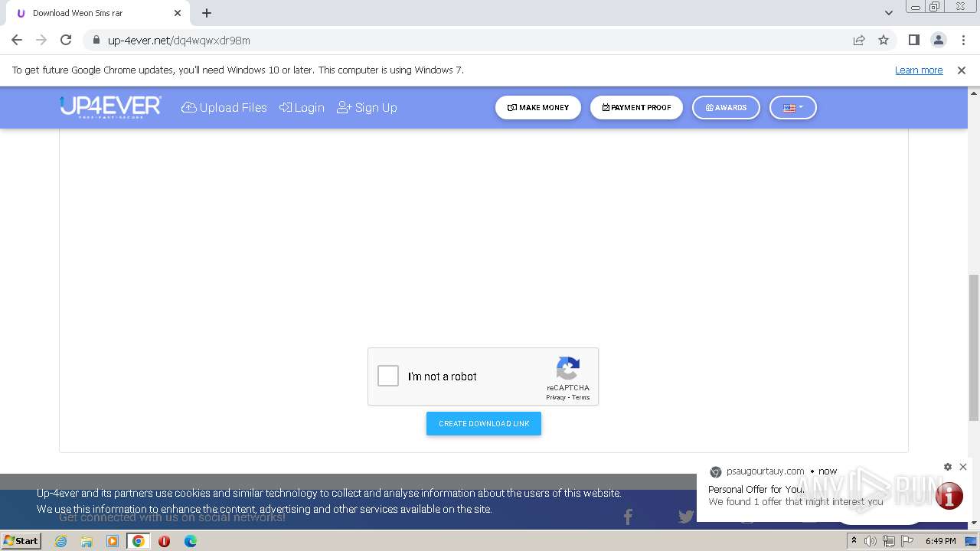This screenshot has width=980, height=551.
Task: Open Windows Explorer folder on taskbar
Action: point(87,541)
